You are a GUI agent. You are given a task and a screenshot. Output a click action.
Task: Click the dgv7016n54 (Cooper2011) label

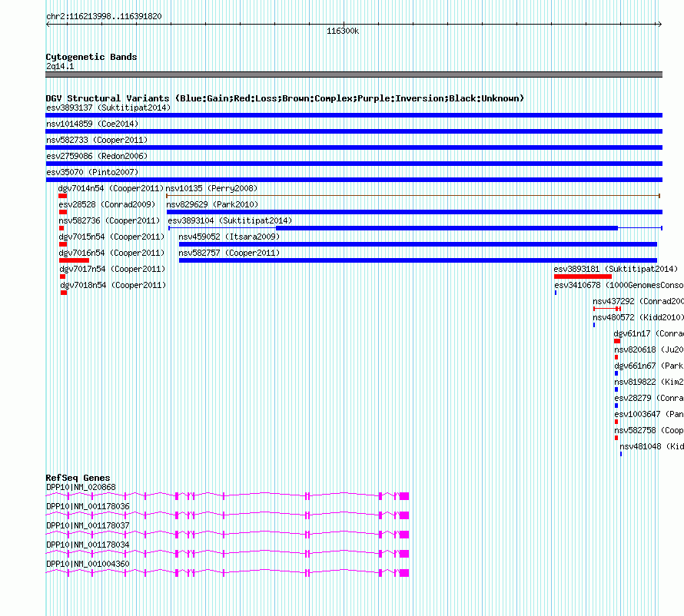point(111,253)
